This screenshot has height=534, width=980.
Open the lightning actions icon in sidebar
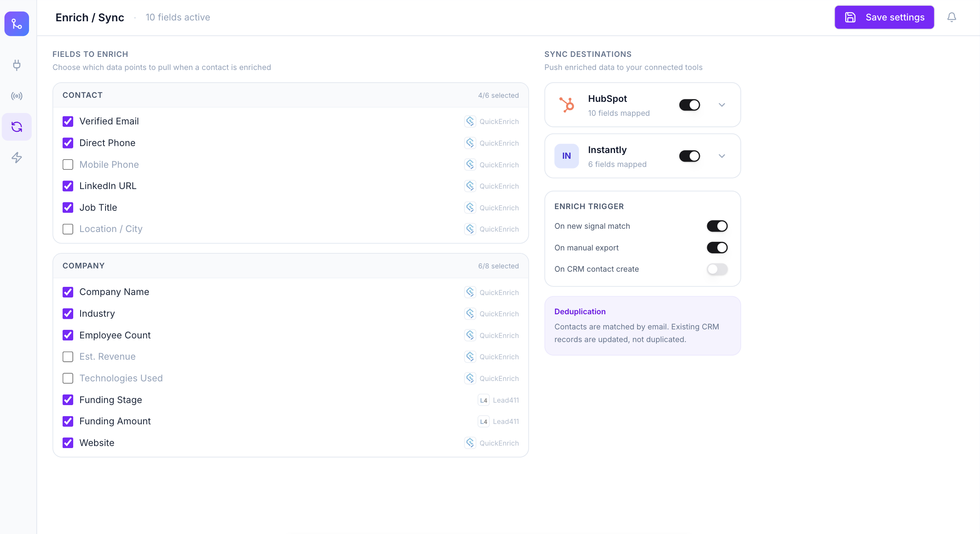16,158
